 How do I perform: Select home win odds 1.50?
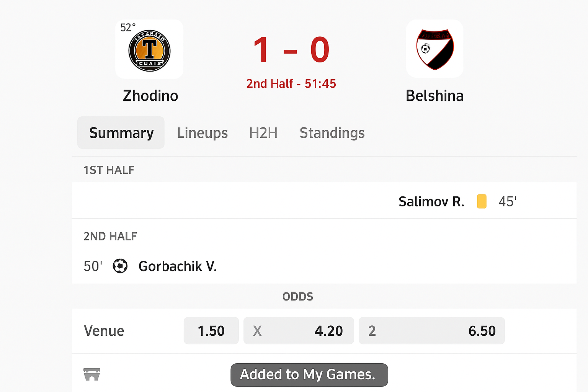coord(211,331)
